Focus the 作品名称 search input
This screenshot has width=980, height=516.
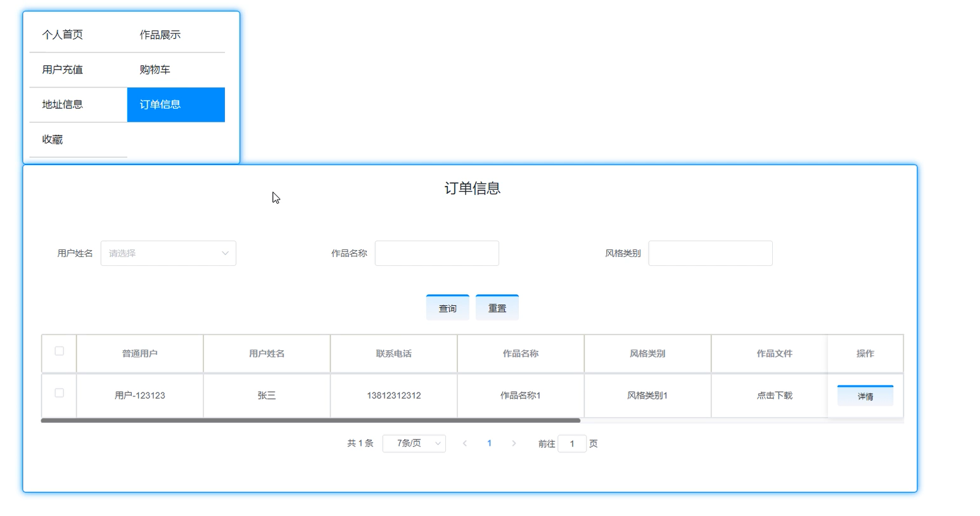[437, 253]
